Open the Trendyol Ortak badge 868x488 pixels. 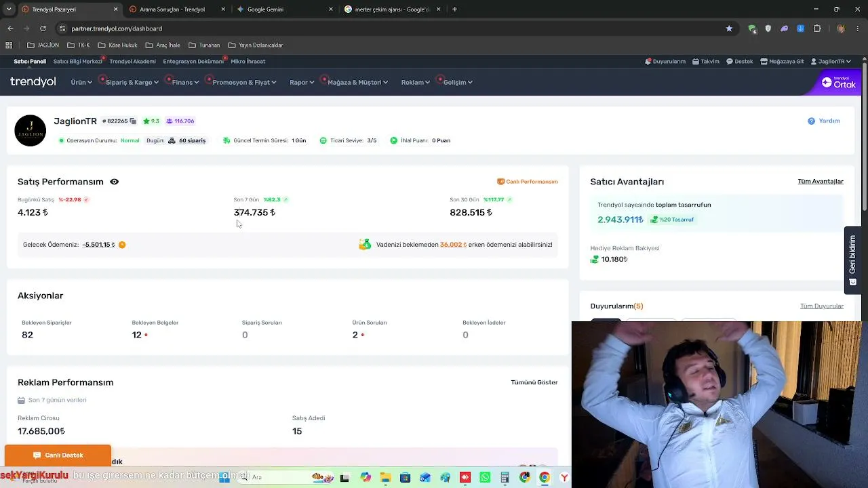tap(839, 83)
